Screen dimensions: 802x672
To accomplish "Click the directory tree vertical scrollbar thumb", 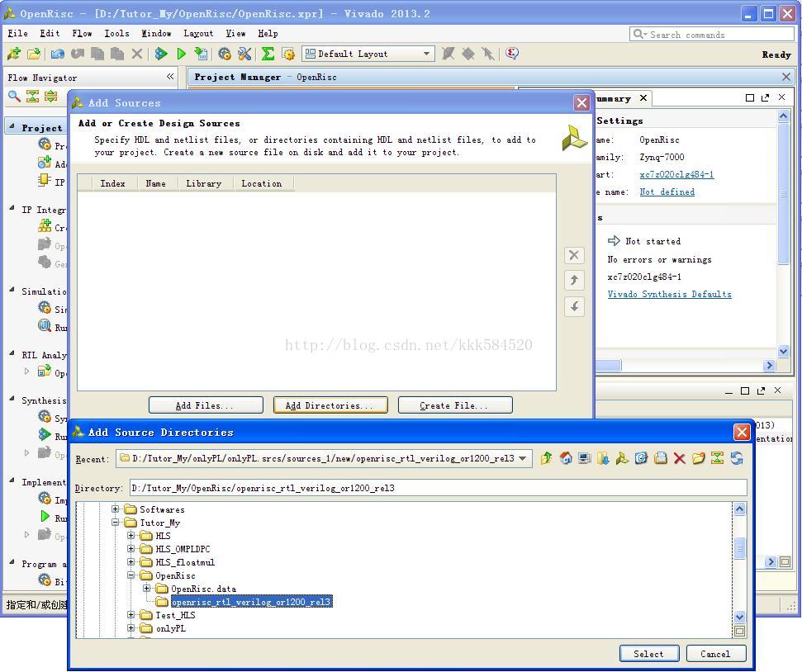I will coord(739,547).
